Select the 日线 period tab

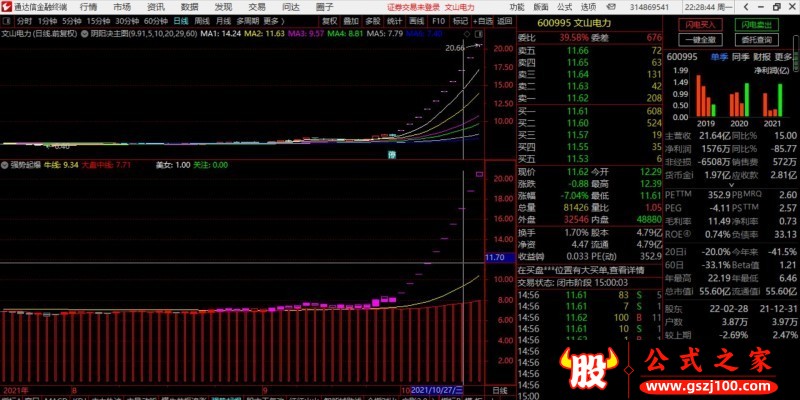[x=181, y=21]
